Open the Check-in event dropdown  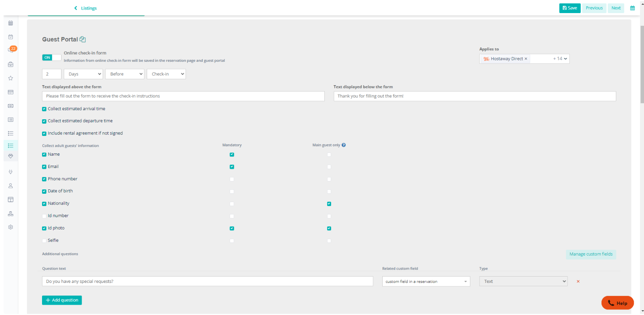[166, 74]
